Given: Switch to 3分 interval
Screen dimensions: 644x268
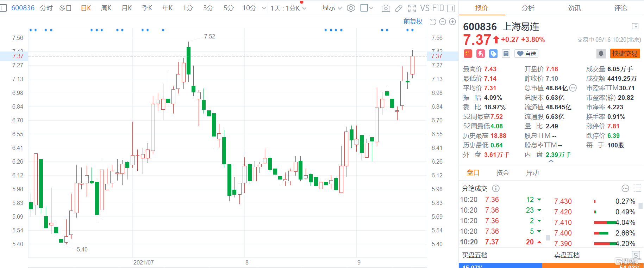Looking at the screenshot, I should 208,8.
